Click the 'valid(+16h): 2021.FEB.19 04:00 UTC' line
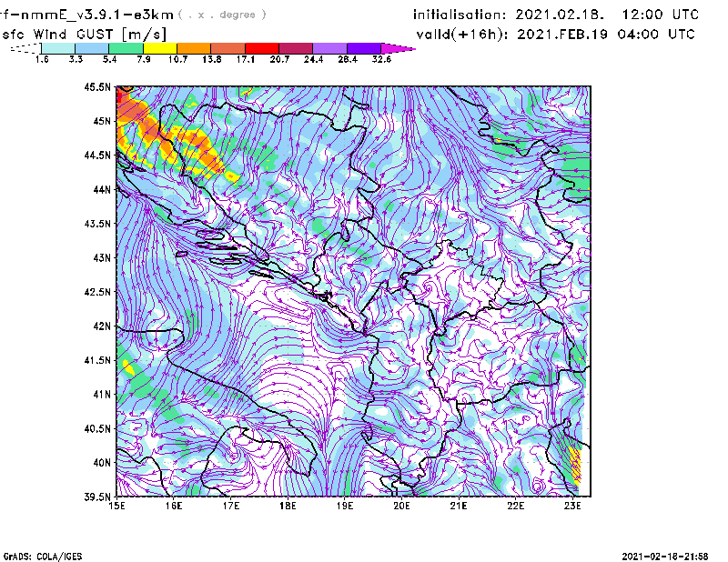Screen dimensions: 728x562 tap(556, 35)
